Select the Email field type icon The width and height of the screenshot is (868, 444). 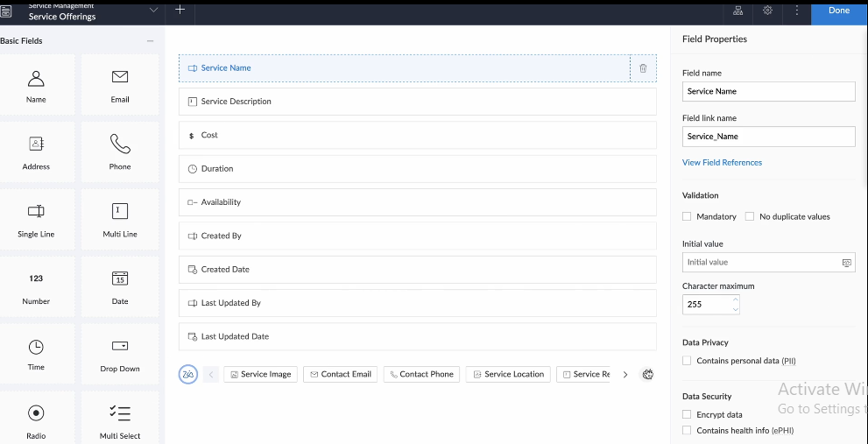tap(120, 84)
